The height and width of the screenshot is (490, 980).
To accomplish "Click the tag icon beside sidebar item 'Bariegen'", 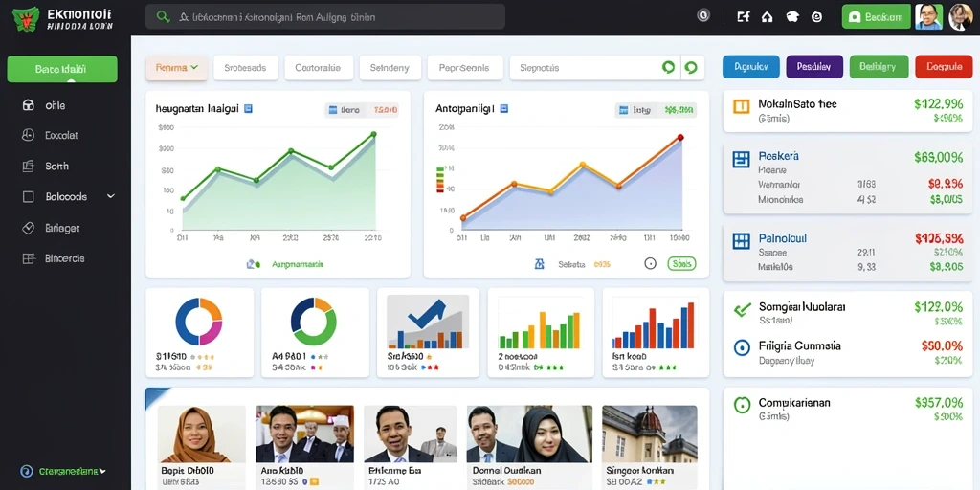I will click(28, 228).
